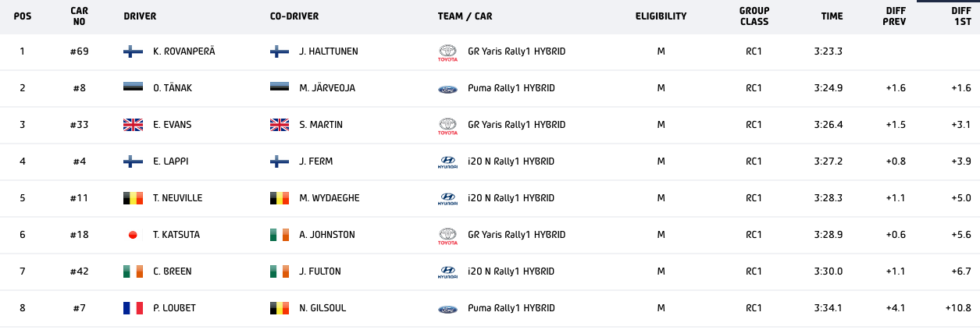Viewport: 980px width, 330px height.
Task: Click the Japanese flag next to T. Katsuta
Action: [133, 235]
